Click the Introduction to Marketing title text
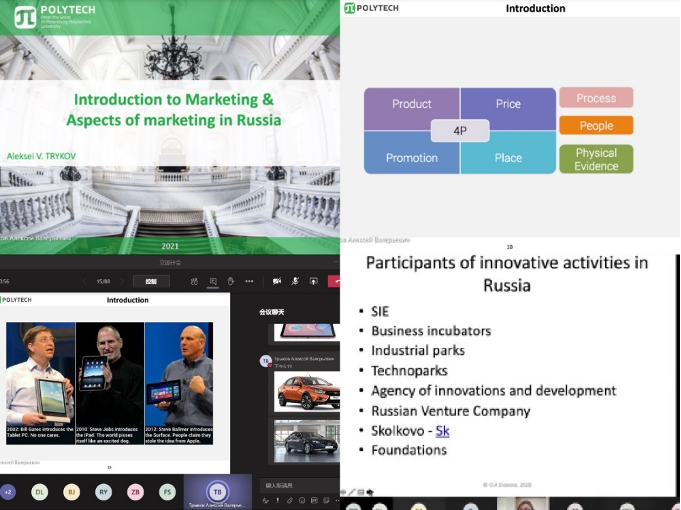The height and width of the screenshot is (510, 681). (174, 109)
